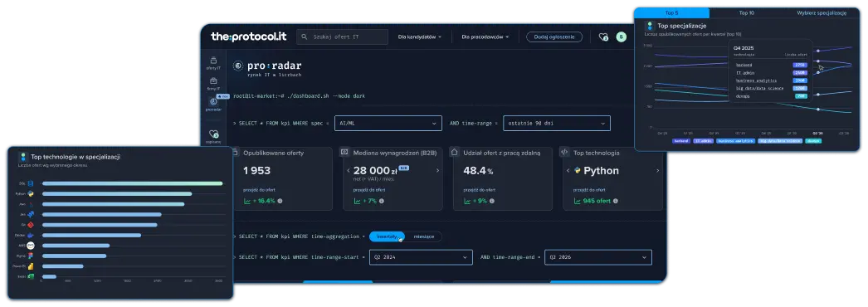Switch to Top 5 tab
Viewport: 868px width, 307px height.
672,12
